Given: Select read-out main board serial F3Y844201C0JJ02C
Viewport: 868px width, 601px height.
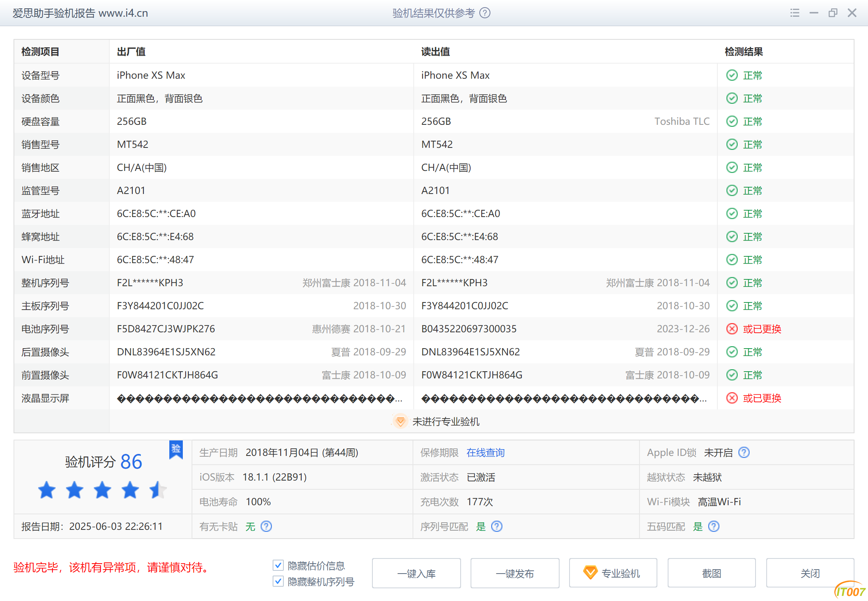Looking at the screenshot, I should coord(465,306).
